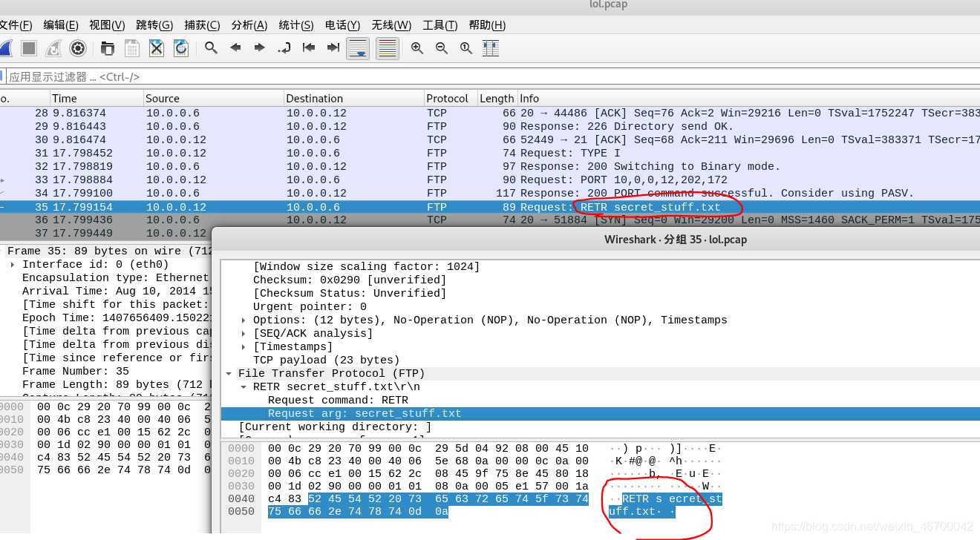
Task: Sort by the Destination column header
Action: pos(353,98)
